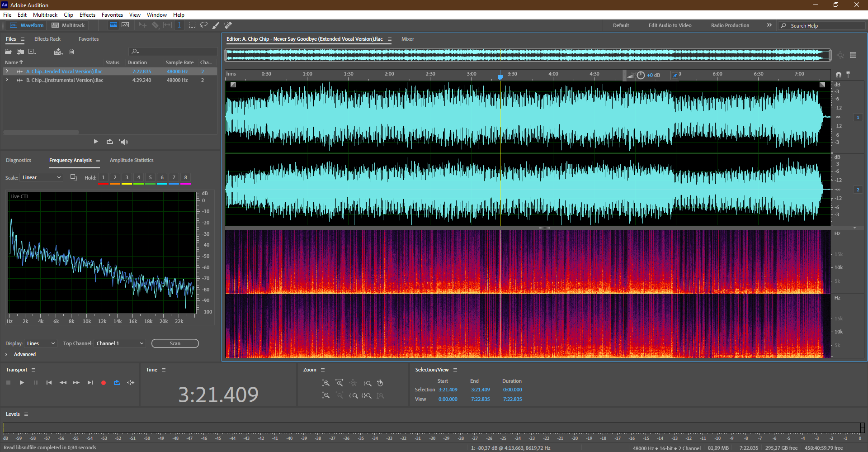Open the Effects menu
868x452 pixels.
click(x=87, y=15)
